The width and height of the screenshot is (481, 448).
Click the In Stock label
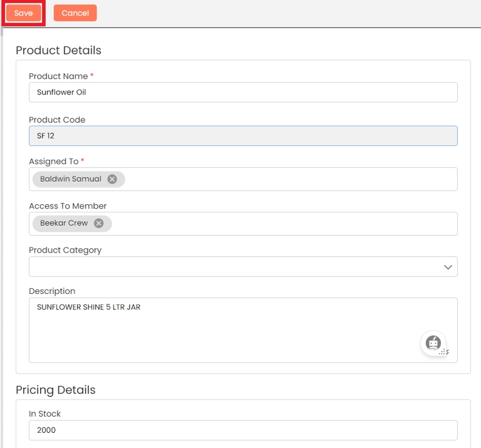45,414
